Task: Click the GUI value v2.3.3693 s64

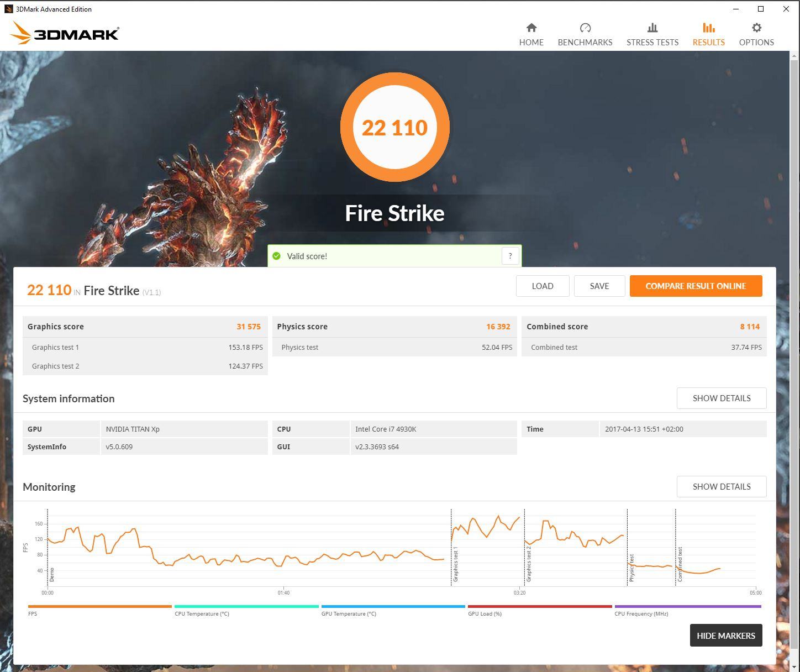Action: 377,447
